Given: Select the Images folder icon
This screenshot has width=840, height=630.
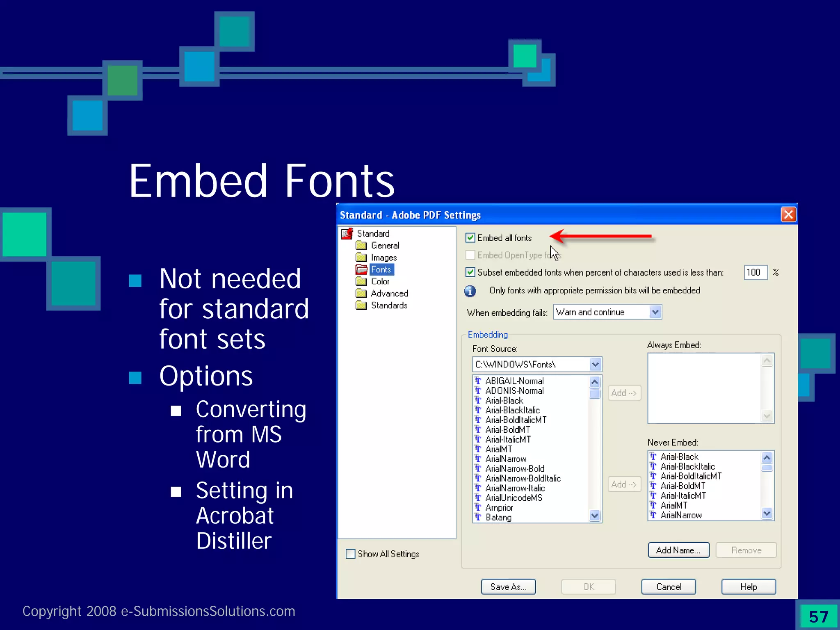Looking at the screenshot, I should (361, 257).
